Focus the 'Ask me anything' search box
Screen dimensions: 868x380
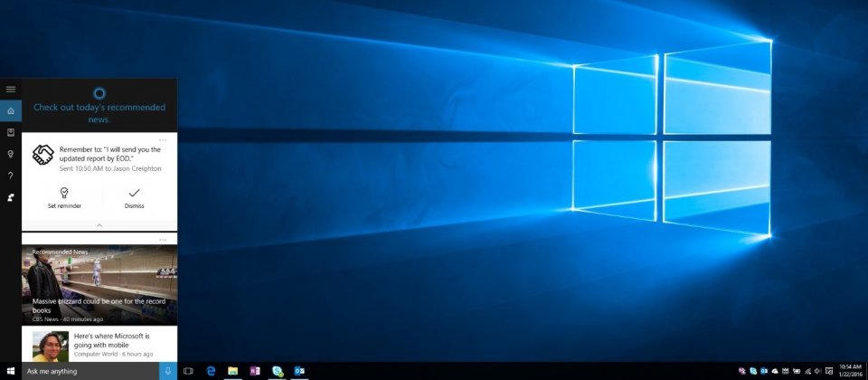point(90,371)
